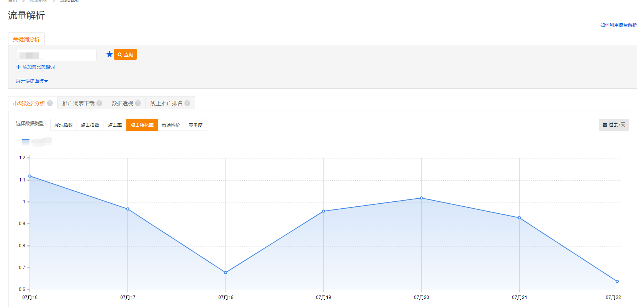
Task: Click chart data point for 07月18
Action: (x=226, y=273)
